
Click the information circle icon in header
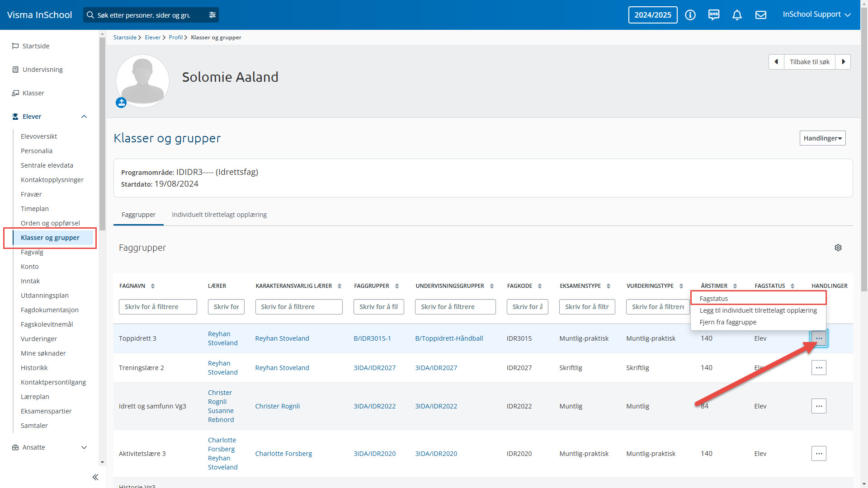(x=690, y=15)
